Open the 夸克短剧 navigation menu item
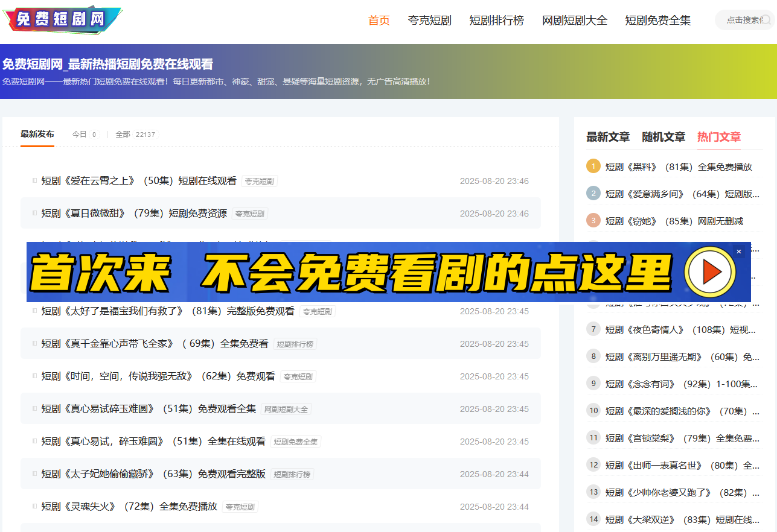 click(x=429, y=21)
